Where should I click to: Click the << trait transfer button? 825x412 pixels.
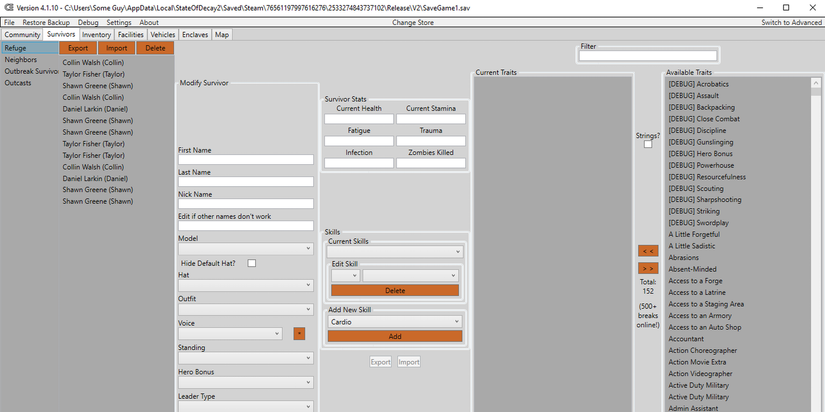coord(648,251)
